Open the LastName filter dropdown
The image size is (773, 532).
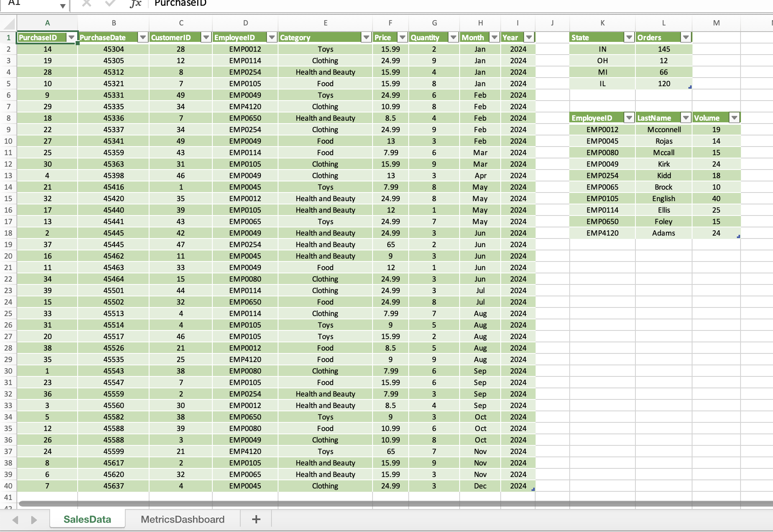click(686, 118)
